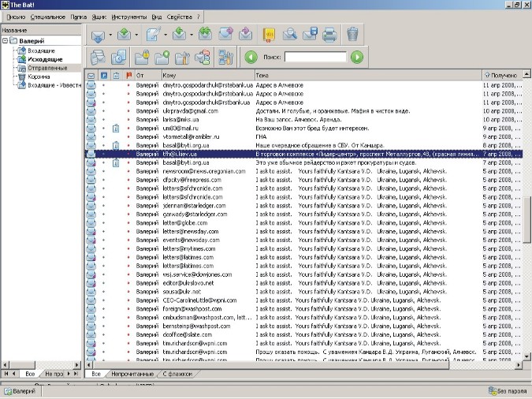Select message to foreign@washpost.com

[x=303, y=309]
